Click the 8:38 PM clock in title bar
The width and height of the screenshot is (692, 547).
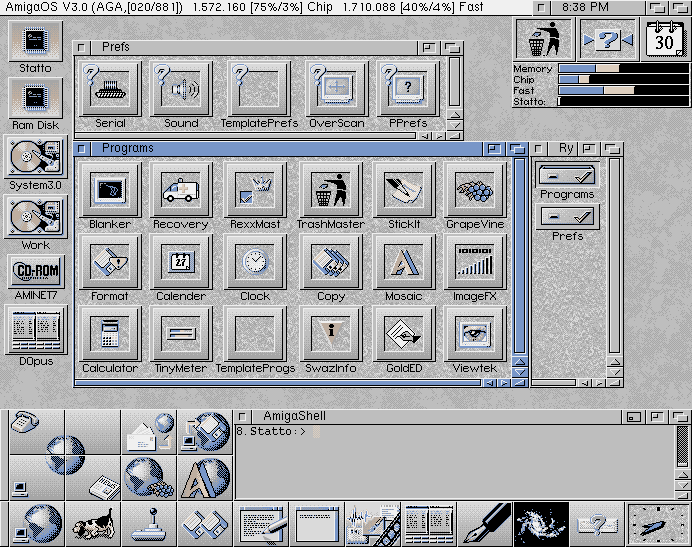(586, 7)
